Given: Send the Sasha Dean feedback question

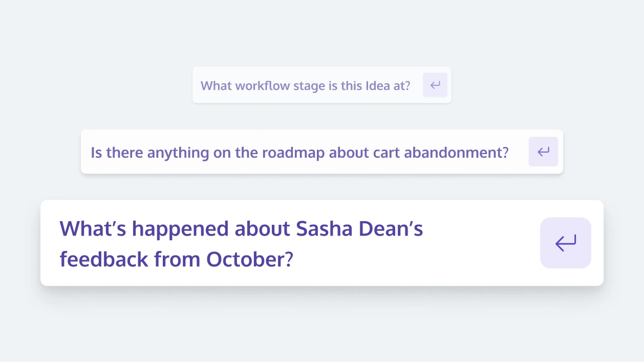Looking at the screenshot, I should coord(566,243).
